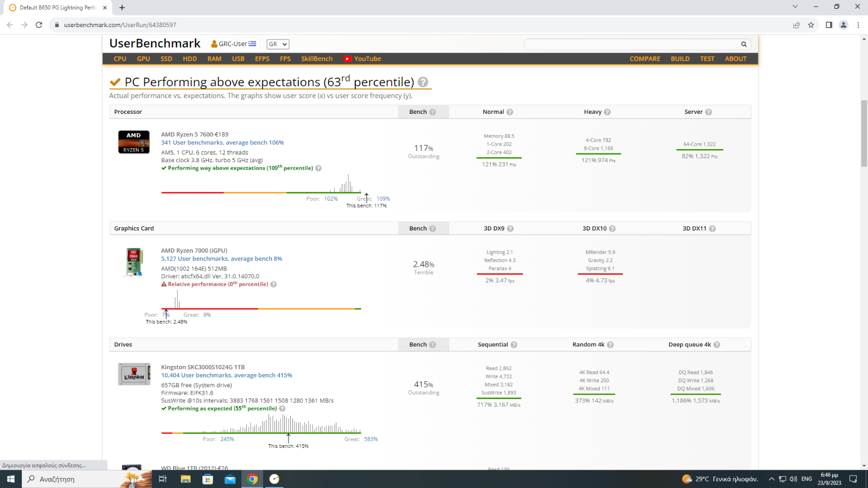Open the SSD menu item
The height and width of the screenshot is (488, 868).
click(167, 59)
